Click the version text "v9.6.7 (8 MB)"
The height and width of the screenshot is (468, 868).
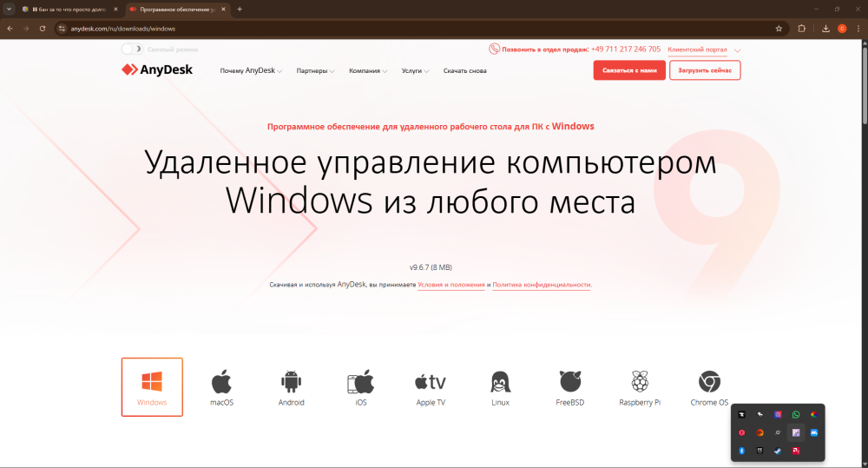click(431, 267)
